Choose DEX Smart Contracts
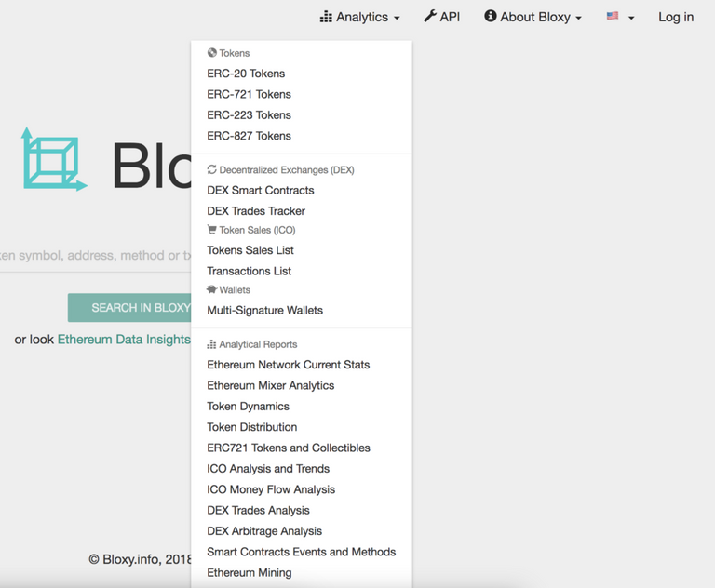The width and height of the screenshot is (715, 588). click(260, 190)
